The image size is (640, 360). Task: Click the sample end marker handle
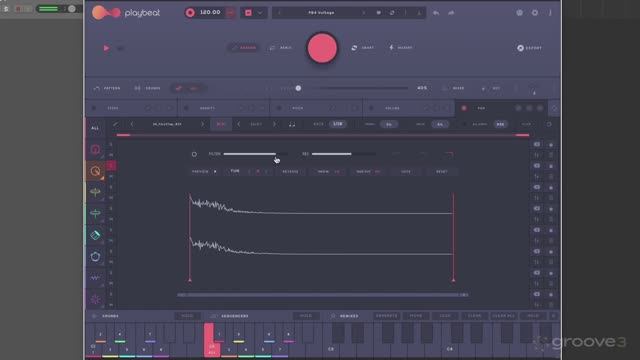453,280
